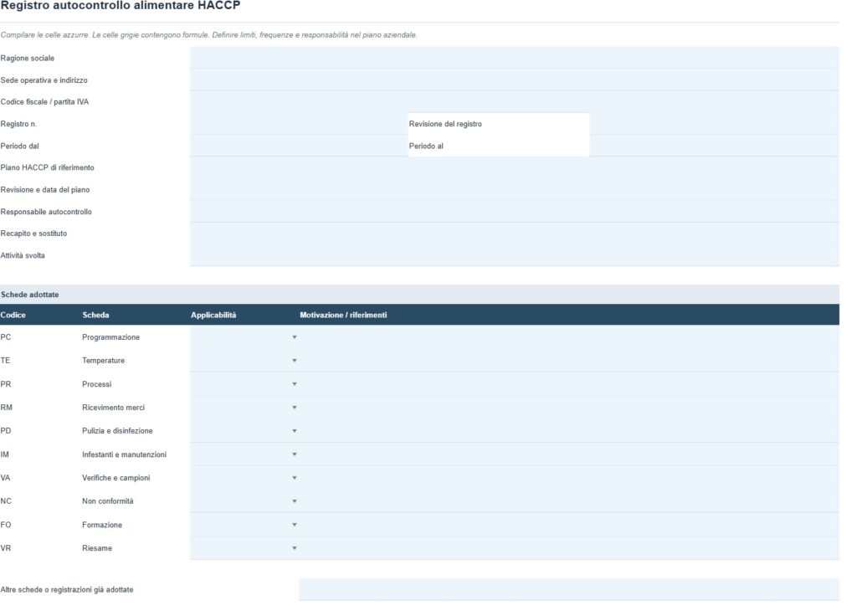Open Applicabilità dropdown for Temperature row
This screenshot has width=857, height=616.
(294, 361)
